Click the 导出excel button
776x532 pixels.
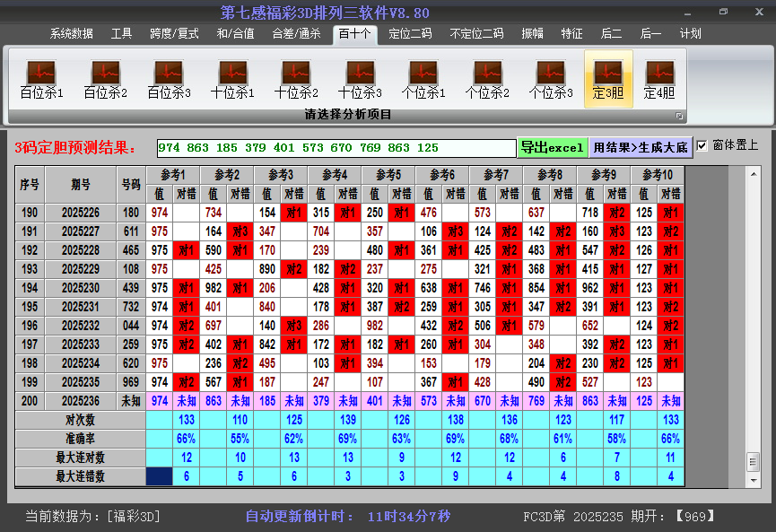point(552,147)
